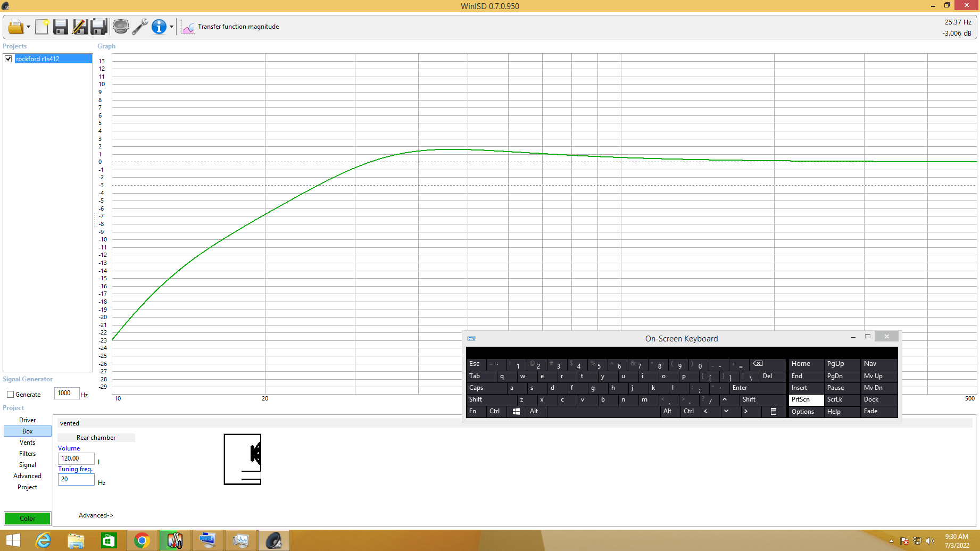The image size is (980, 551).
Task: Switch to the Driver tab
Action: click(x=27, y=420)
